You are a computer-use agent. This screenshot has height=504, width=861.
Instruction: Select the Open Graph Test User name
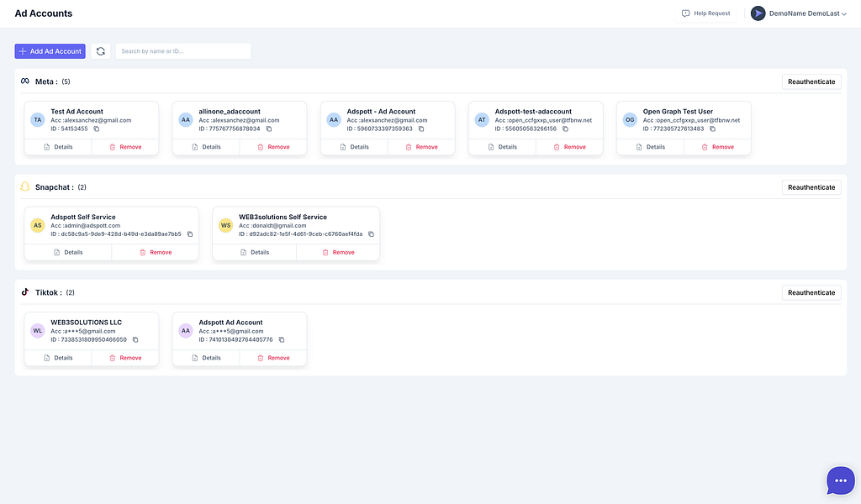pyautogui.click(x=678, y=112)
